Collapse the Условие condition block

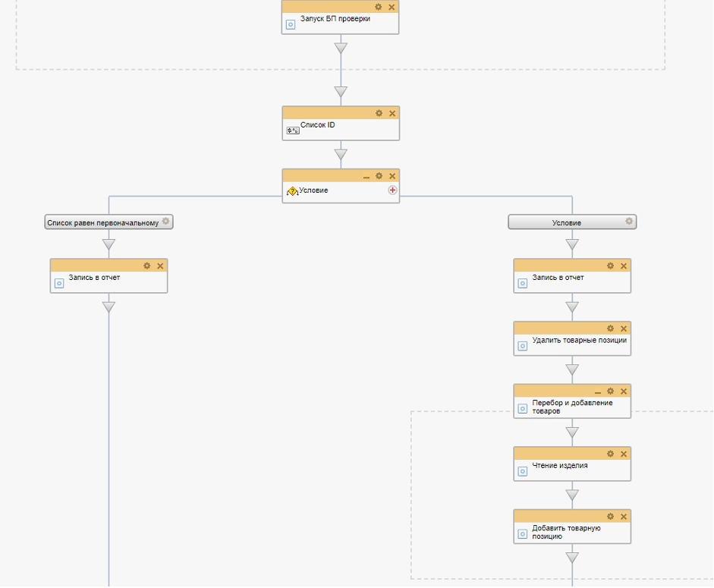pyautogui.click(x=366, y=176)
